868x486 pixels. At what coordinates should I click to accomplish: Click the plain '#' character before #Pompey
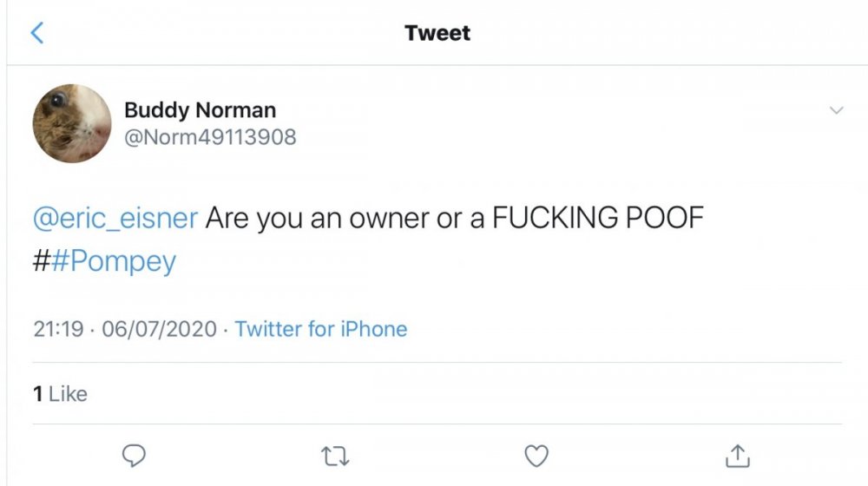pyautogui.click(x=42, y=261)
